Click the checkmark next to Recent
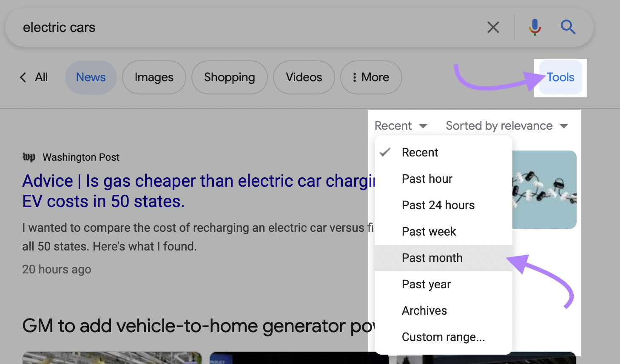 coord(385,152)
